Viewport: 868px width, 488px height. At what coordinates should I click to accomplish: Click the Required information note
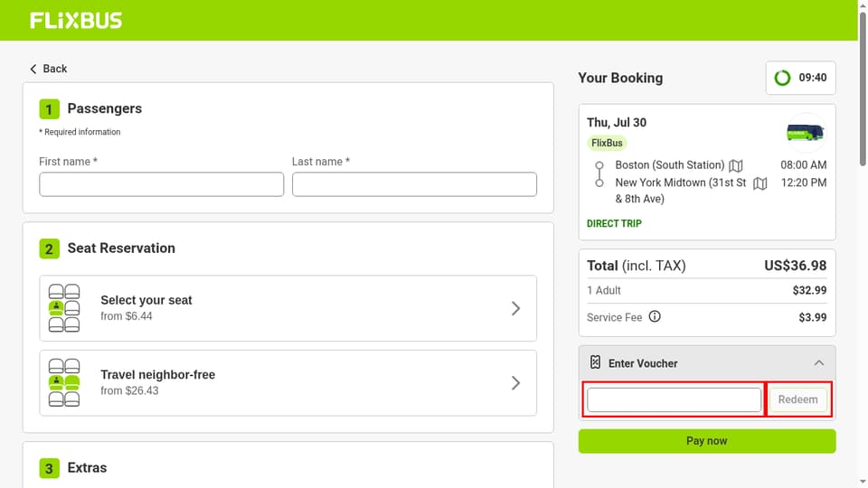[80, 132]
